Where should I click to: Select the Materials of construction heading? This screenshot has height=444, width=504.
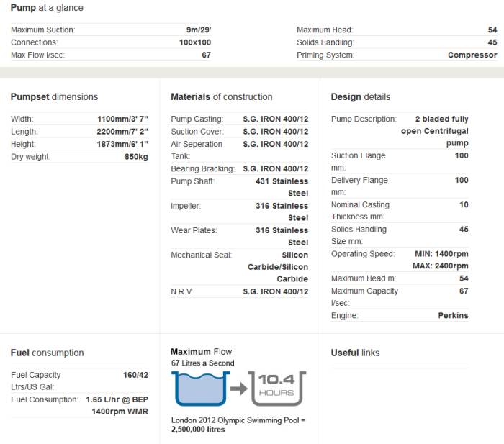click(221, 97)
